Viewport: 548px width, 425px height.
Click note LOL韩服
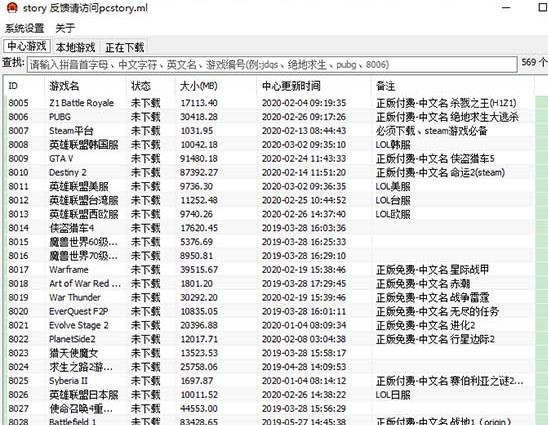click(393, 144)
